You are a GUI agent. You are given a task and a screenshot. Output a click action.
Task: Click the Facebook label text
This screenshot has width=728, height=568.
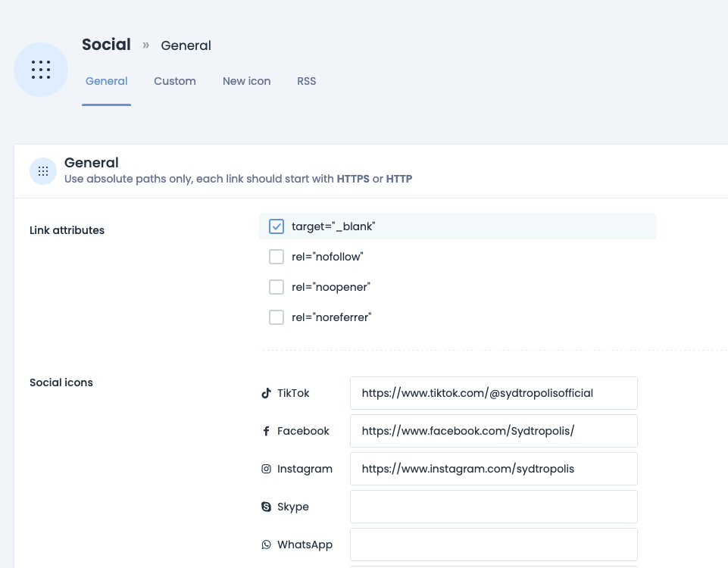(x=303, y=431)
